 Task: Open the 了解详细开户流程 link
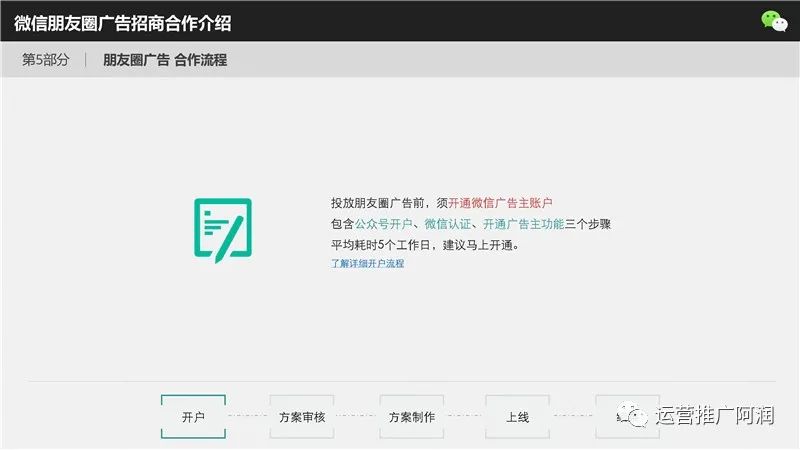point(367,263)
